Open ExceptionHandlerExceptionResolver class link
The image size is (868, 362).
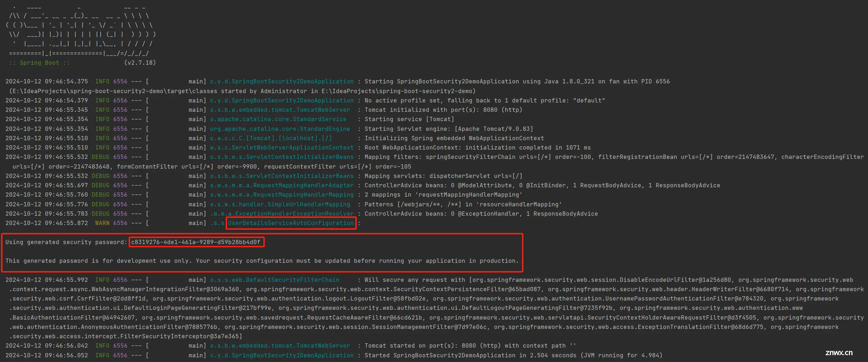pos(282,214)
